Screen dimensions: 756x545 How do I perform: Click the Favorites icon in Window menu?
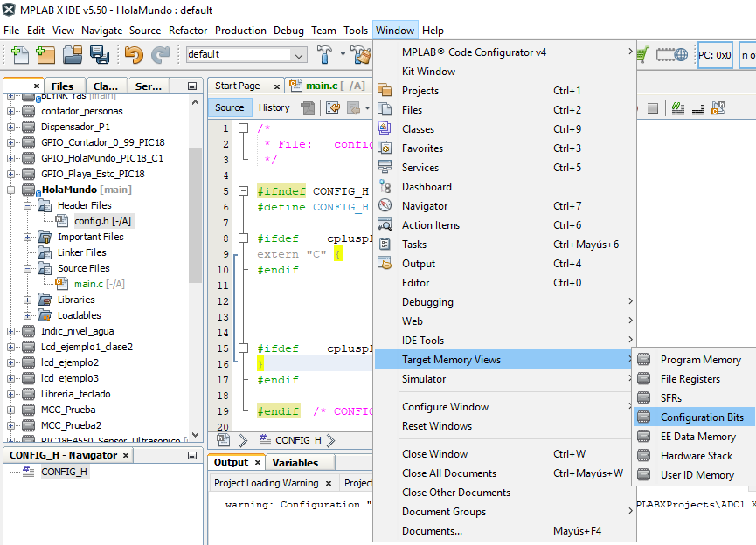point(385,148)
